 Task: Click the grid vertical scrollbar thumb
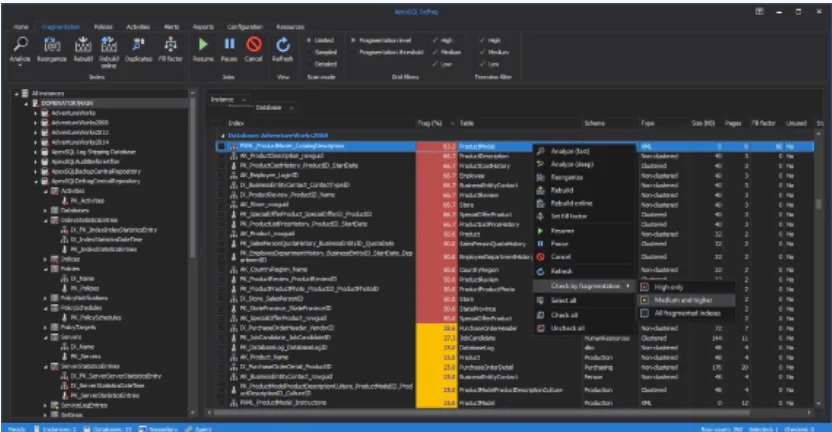pyautogui.click(x=819, y=204)
